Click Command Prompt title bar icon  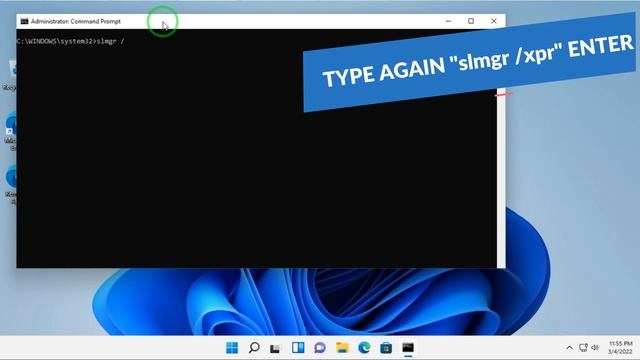click(24, 21)
